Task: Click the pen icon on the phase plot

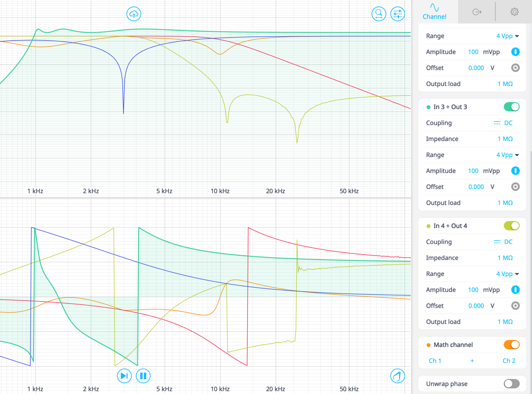Action: (397, 376)
